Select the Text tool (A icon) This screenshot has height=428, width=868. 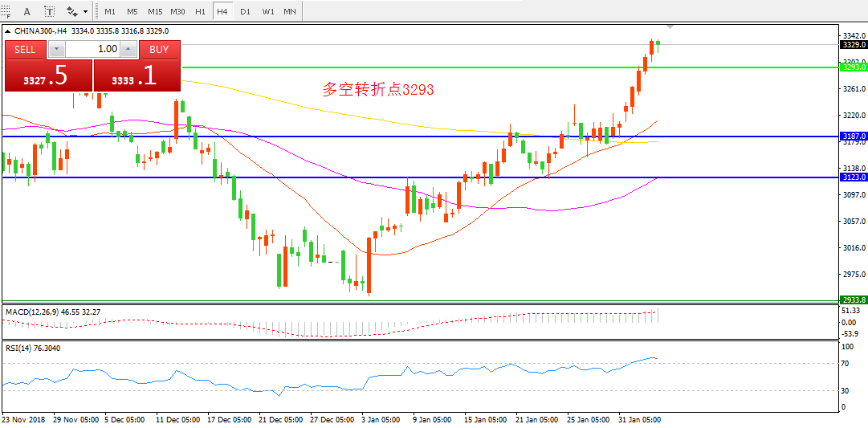pos(27,11)
